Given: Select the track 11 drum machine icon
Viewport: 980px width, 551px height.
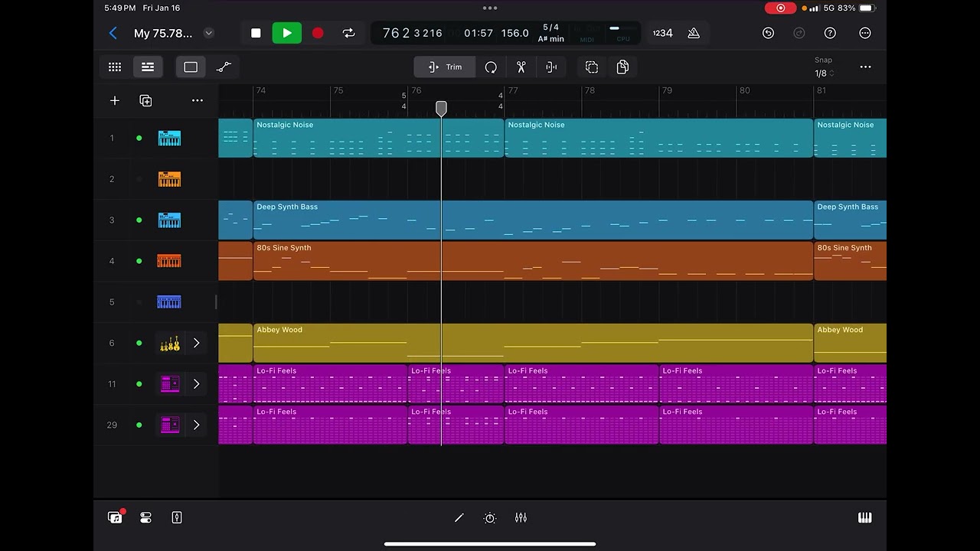Looking at the screenshot, I should [x=170, y=384].
